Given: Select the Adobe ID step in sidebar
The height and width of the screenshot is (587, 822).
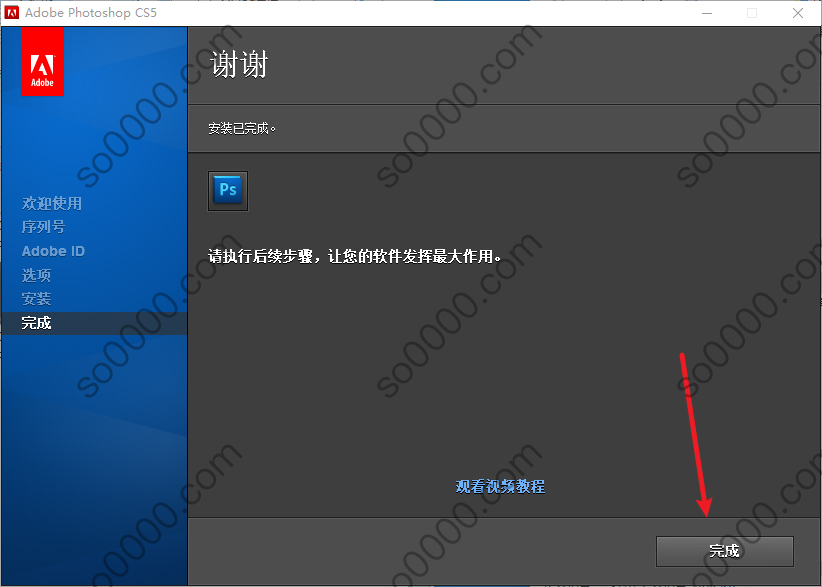Looking at the screenshot, I should [53, 251].
